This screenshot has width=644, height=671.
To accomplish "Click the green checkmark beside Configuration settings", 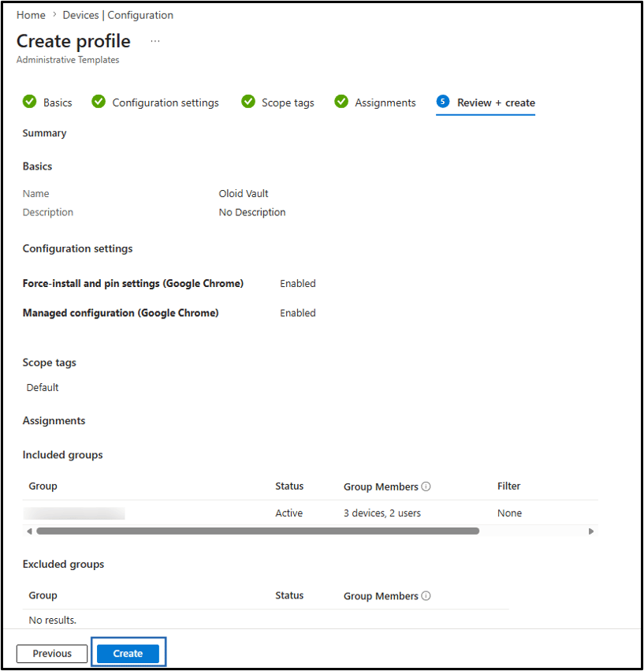I will pos(99,102).
